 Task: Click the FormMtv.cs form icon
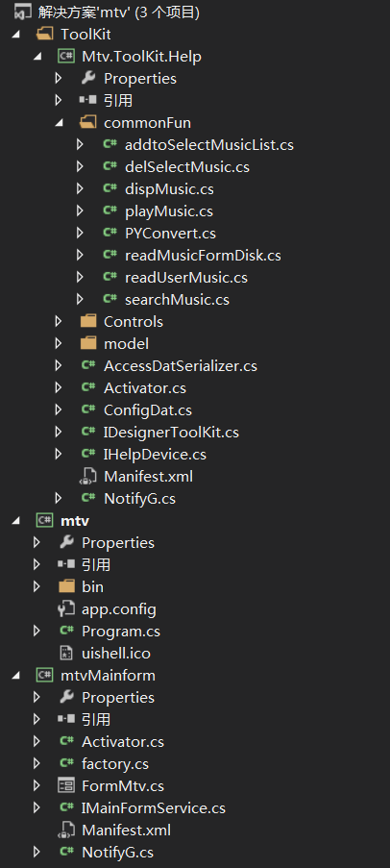coord(66,785)
